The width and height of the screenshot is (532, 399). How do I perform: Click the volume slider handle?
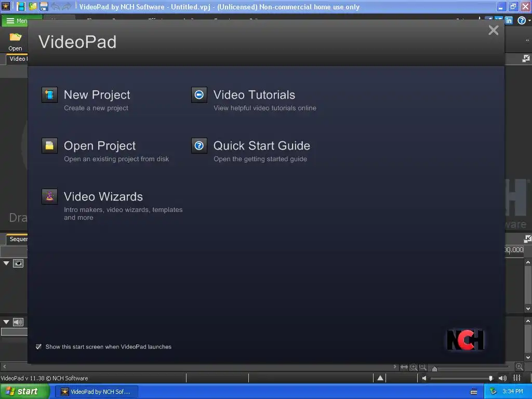[x=490, y=378]
